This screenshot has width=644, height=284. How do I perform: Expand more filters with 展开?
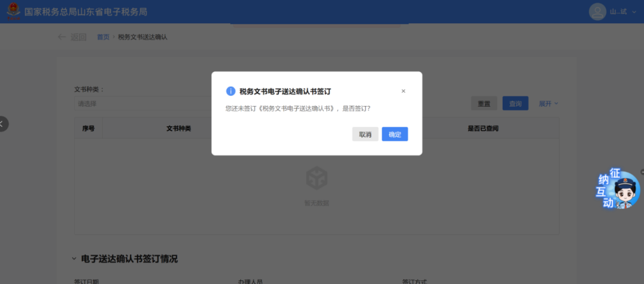tap(549, 104)
